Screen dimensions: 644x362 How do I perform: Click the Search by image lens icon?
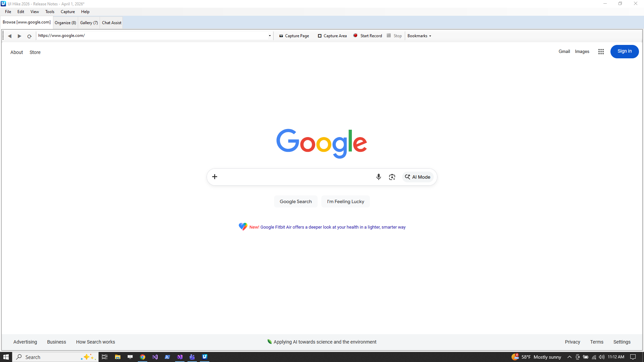[x=392, y=177]
